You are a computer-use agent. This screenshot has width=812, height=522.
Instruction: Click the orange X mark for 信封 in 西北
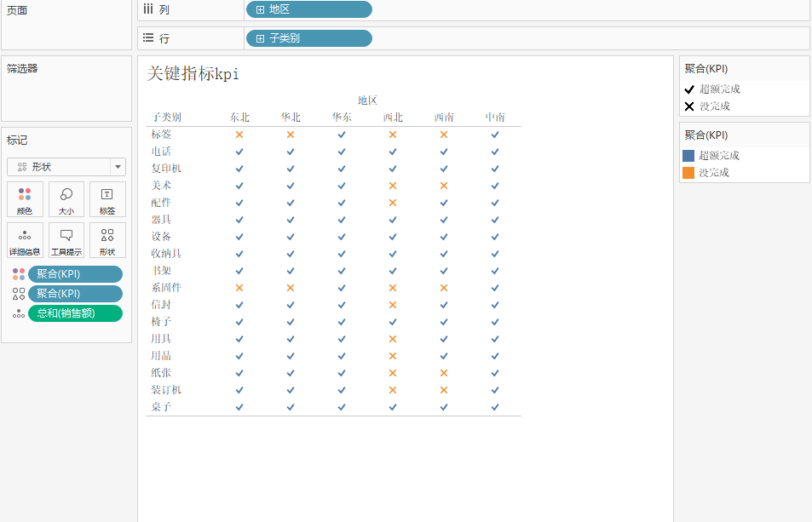coord(393,305)
